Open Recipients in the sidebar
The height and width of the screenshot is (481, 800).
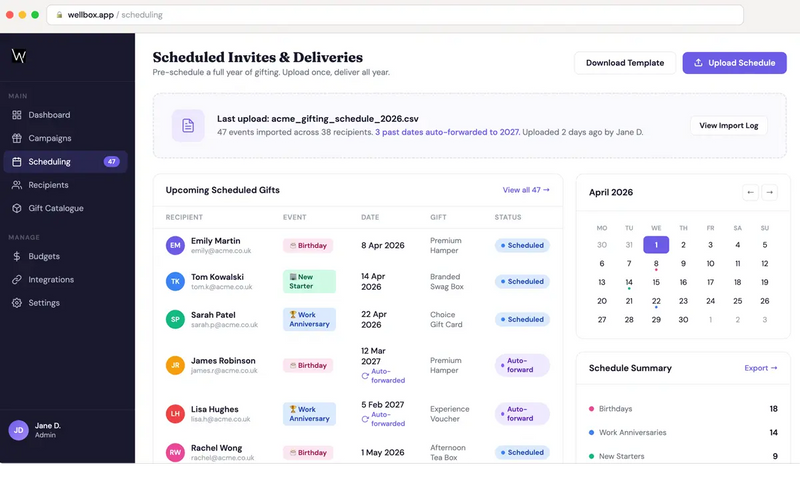(x=65, y=185)
